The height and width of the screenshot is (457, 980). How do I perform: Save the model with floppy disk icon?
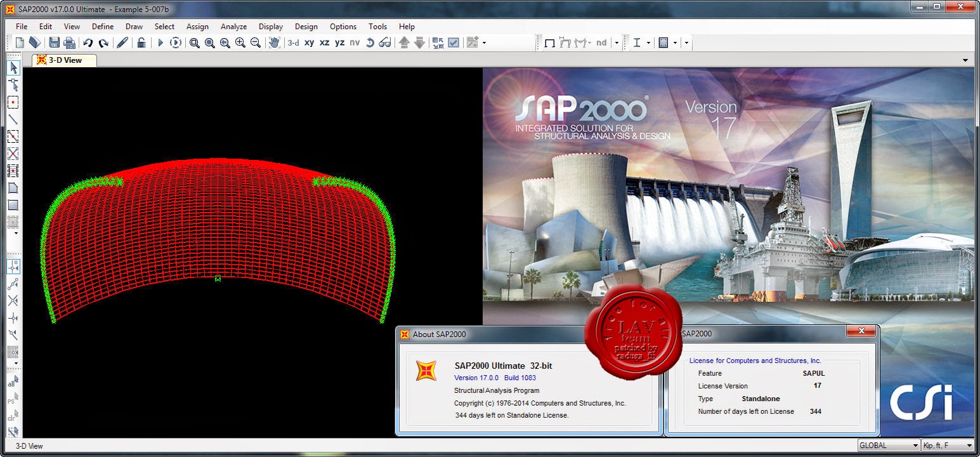click(x=55, y=43)
